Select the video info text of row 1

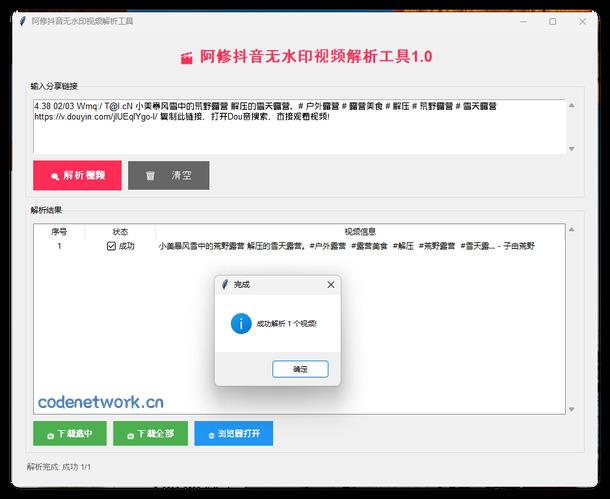coord(347,246)
